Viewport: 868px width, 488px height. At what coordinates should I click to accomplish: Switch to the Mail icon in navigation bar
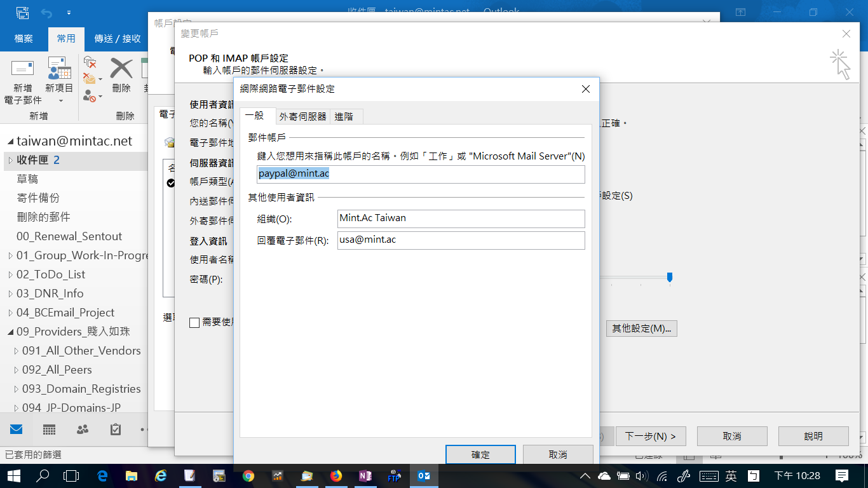click(16, 430)
